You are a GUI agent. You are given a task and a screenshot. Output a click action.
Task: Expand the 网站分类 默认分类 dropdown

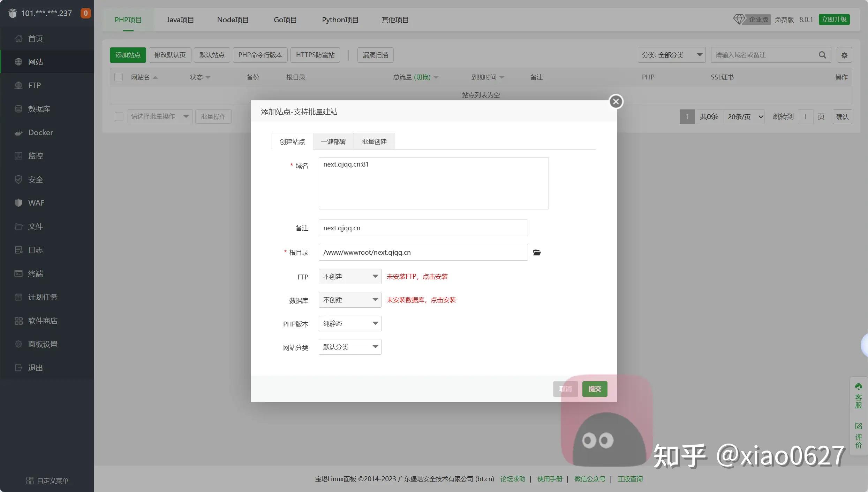350,347
